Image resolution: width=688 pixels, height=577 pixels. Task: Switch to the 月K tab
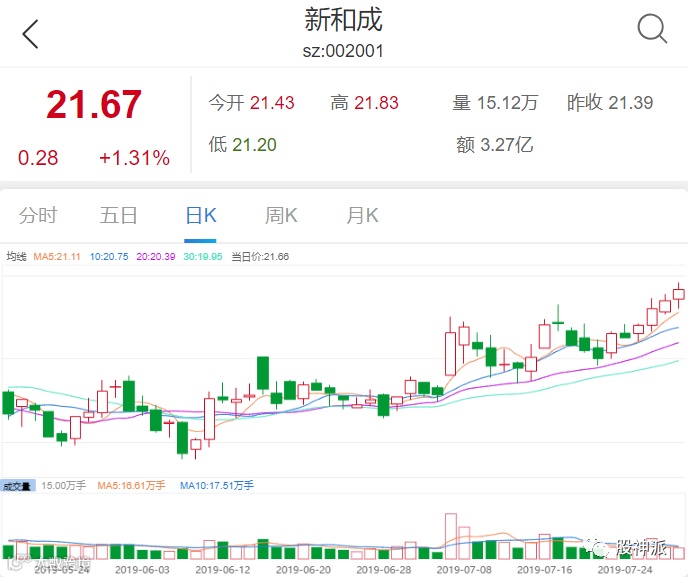coord(362,215)
